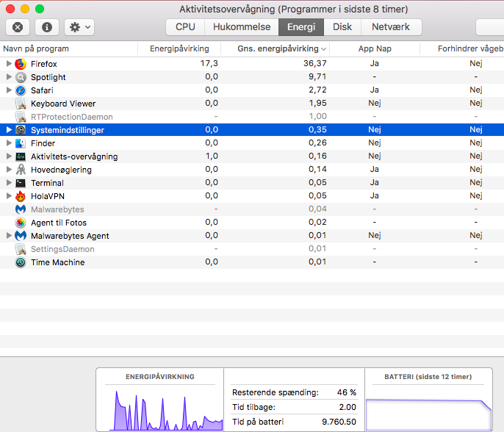Switch to the CPU tab
The width and height of the screenshot is (504, 432).
tap(185, 27)
